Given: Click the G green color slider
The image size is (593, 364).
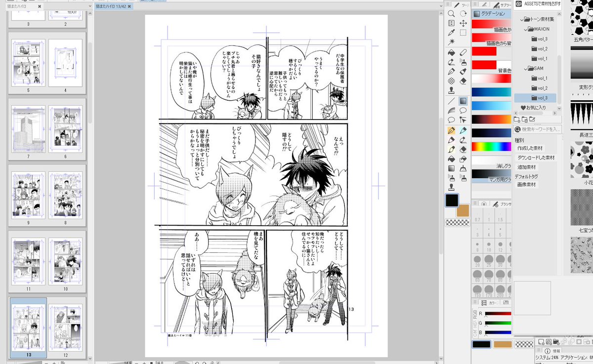Looking at the screenshot, I should click(498, 323).
